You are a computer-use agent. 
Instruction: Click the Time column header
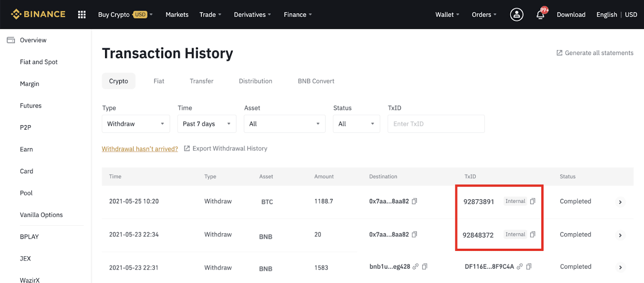[x=115, y=176]
